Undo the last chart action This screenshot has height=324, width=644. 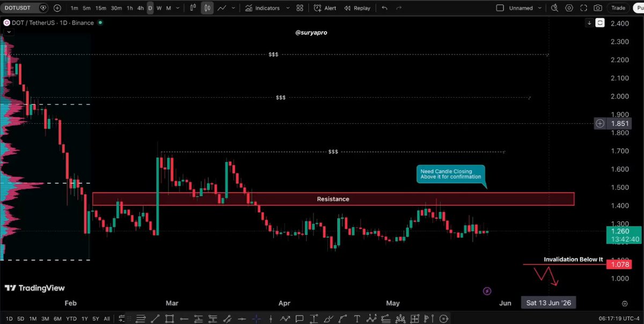[x=384, y=8]
